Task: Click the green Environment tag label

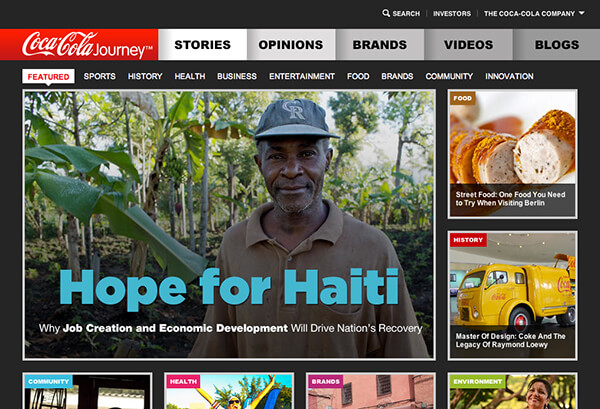Action: pyautogui.click(x=478, y=381)
